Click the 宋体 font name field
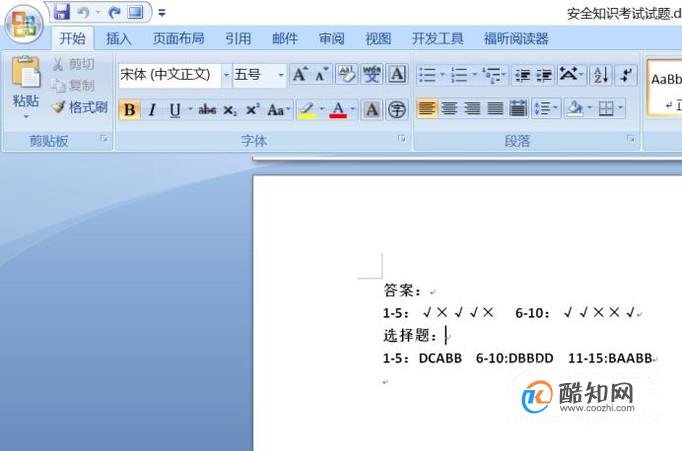Image resolution: width=682 pixels, height=451 pixels. coord(170,75)
